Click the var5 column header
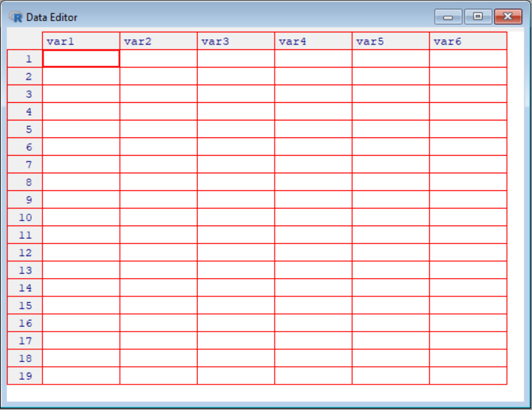Viewport: 532px width, 410px height. [391, 42]
